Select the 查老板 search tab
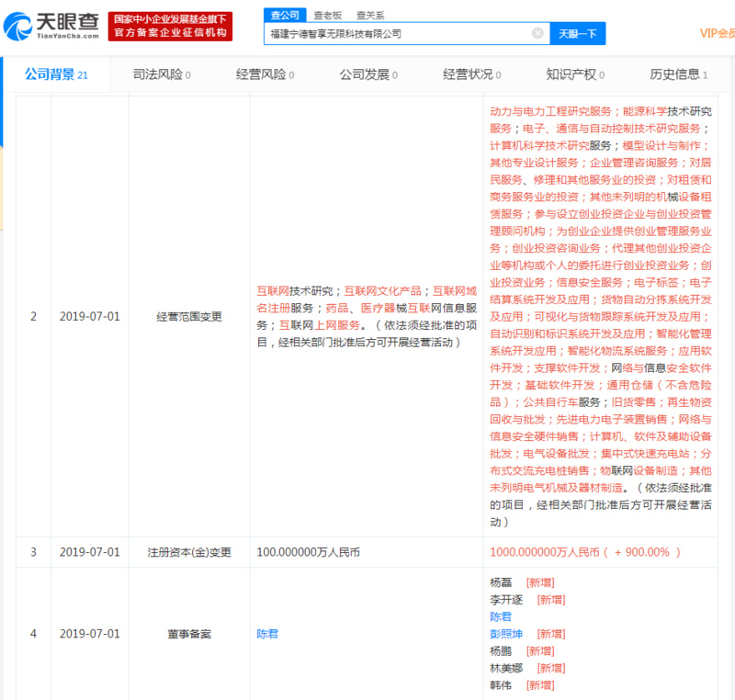 click(x=328, y=16)
